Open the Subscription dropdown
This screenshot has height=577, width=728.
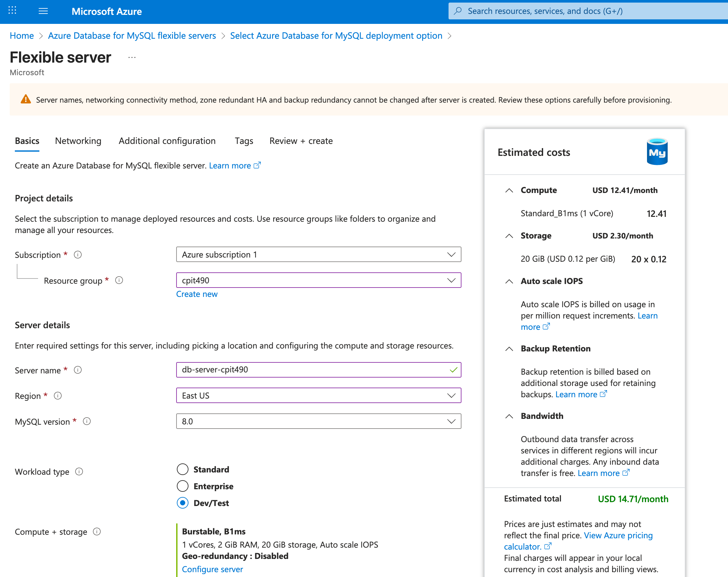pyautogui.click(x=318, y=254)
